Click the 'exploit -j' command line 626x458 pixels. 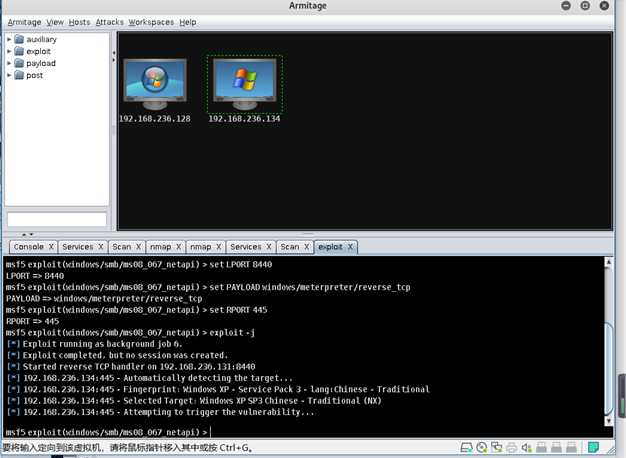pos(130,333)
